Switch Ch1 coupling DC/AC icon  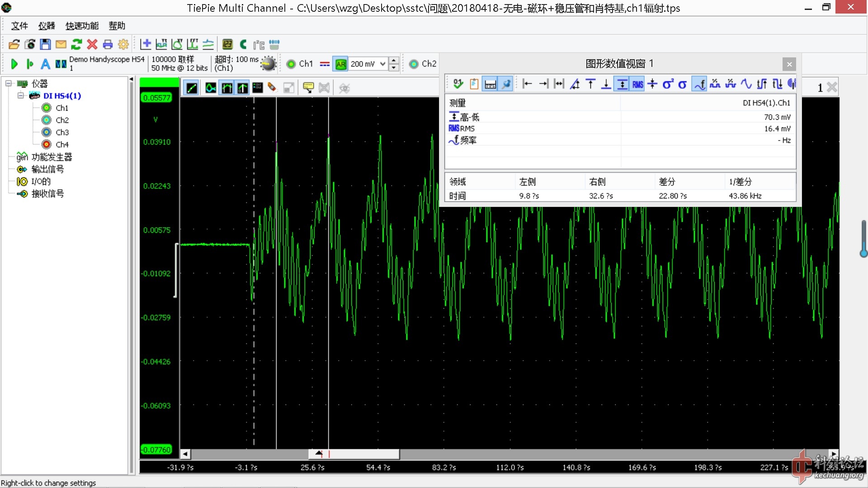pos(325,64)
